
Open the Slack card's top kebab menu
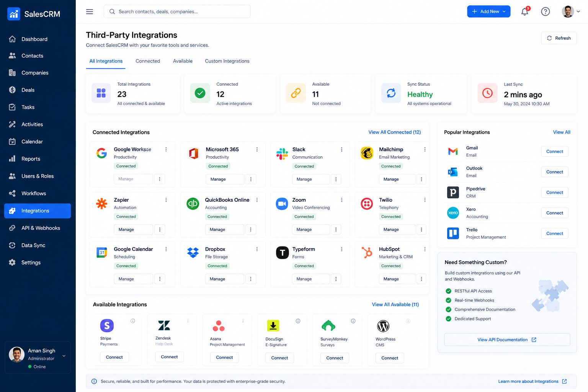click(342, 150)
